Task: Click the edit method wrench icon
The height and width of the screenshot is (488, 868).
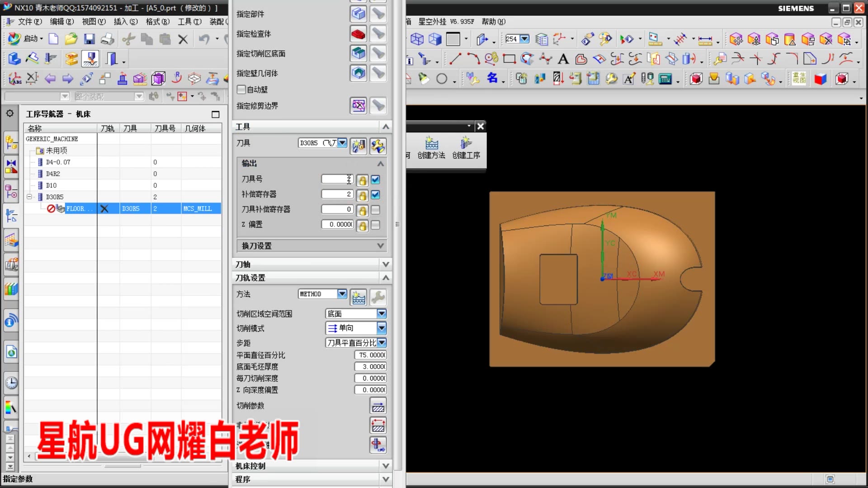Action: pyautogui.click(x=378, y=297)
